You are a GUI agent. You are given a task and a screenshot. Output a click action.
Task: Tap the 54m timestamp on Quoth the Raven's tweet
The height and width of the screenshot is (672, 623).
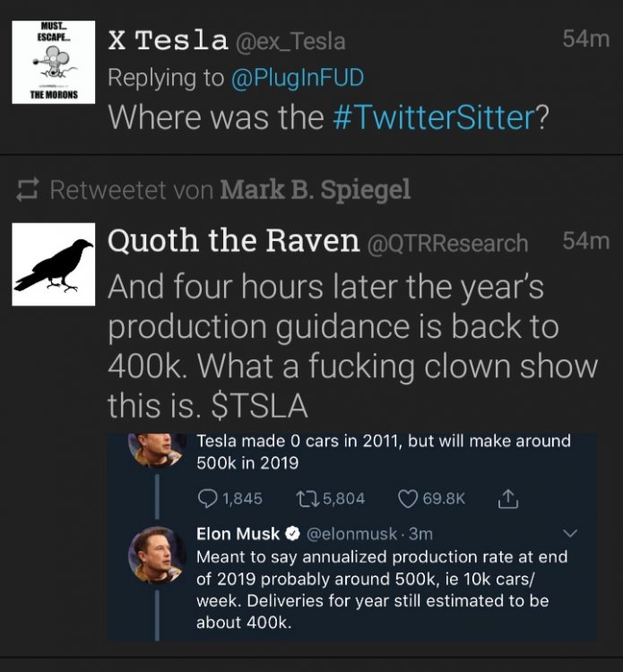[x=584, y=241]
